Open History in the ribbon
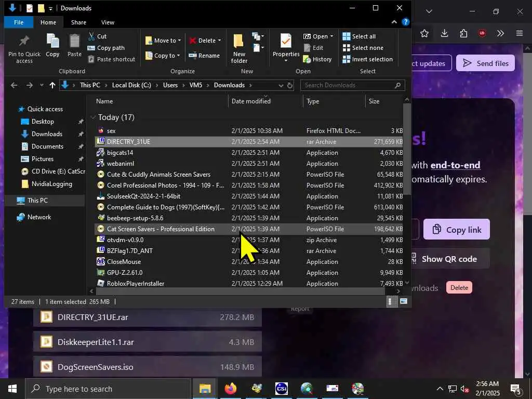This screenshot has width=532, height=399. 317,59
